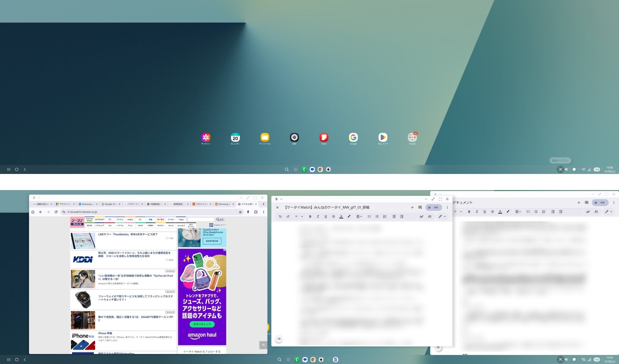
Task: Select the ケータイ category tab on Impress Watch
Action: coord(161,220)
